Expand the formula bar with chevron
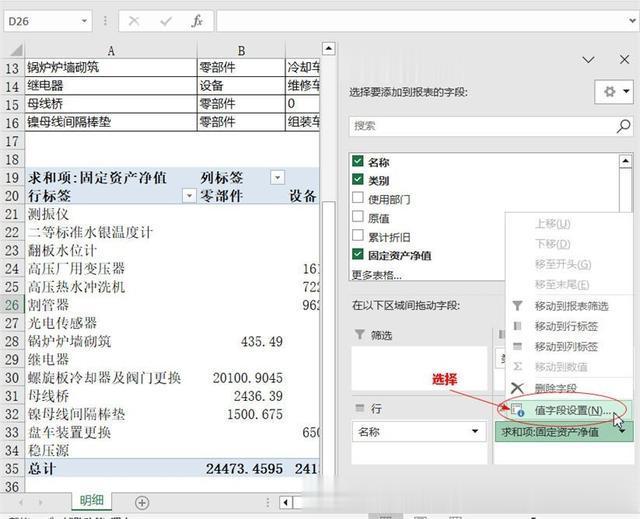The width and height of the screenshot is (640, 519). 632,20
